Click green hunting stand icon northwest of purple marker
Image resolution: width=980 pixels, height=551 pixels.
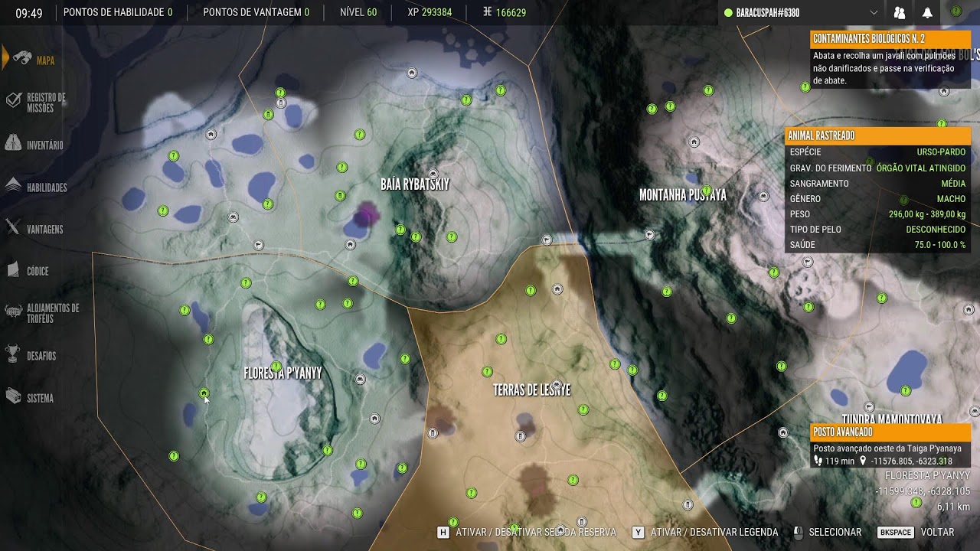pos(340,196)
